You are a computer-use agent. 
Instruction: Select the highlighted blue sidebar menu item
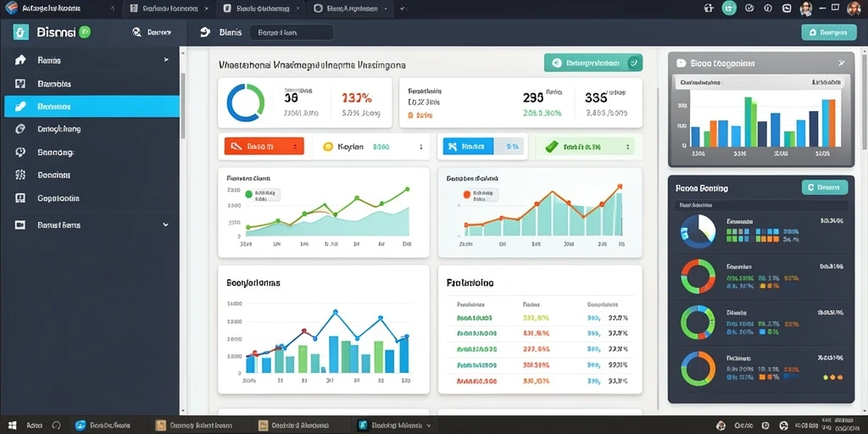(x=92, y=106)
